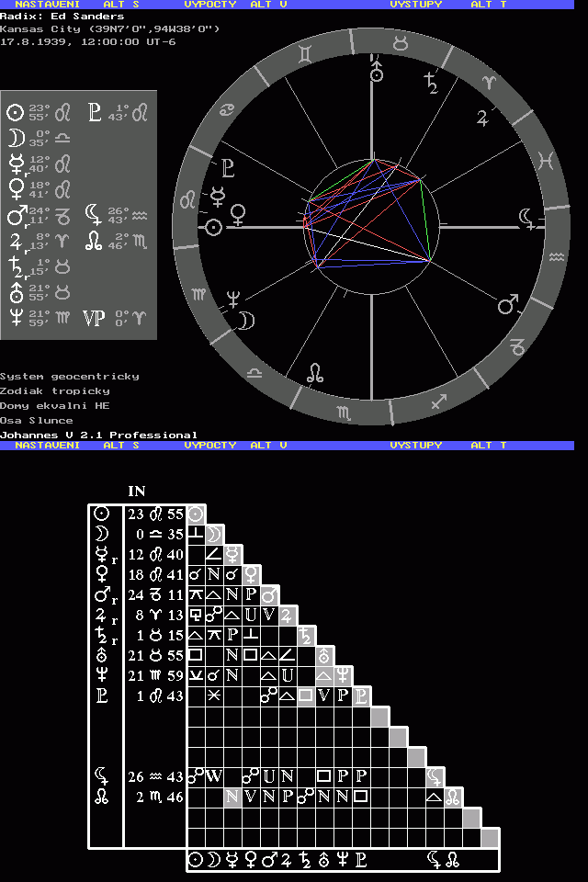Screen dimensions: 588x882
Task: Open the NASTAVENI menu in the top bar
Action: (47, 5)
